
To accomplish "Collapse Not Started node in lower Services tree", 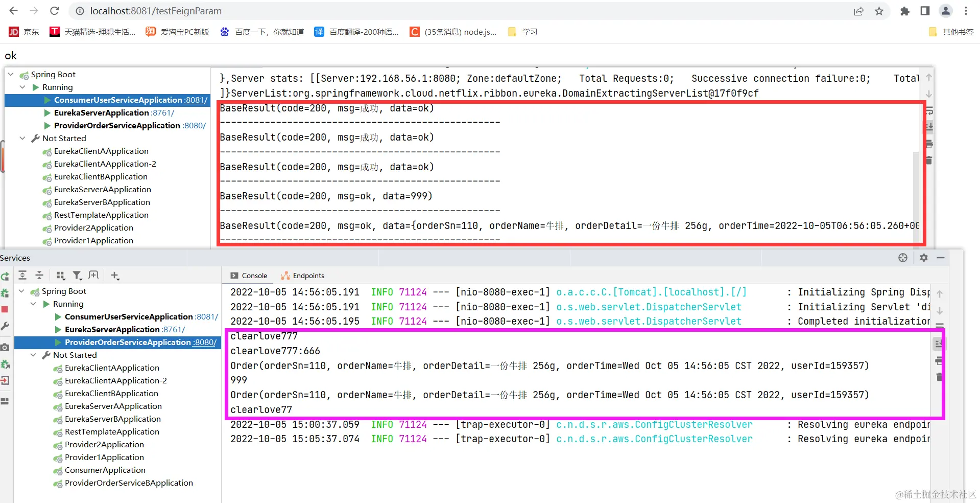I will [x=33, y=355].
